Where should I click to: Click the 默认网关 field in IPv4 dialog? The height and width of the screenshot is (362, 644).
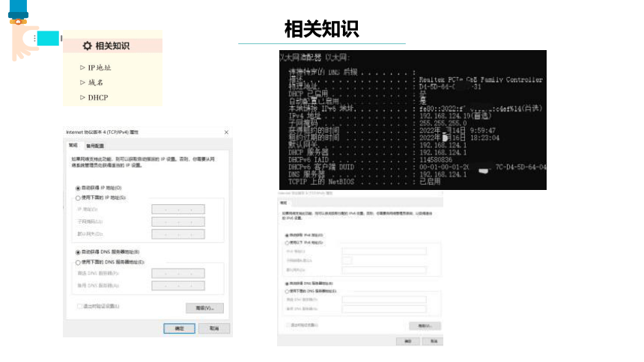(x=178, y=234)
